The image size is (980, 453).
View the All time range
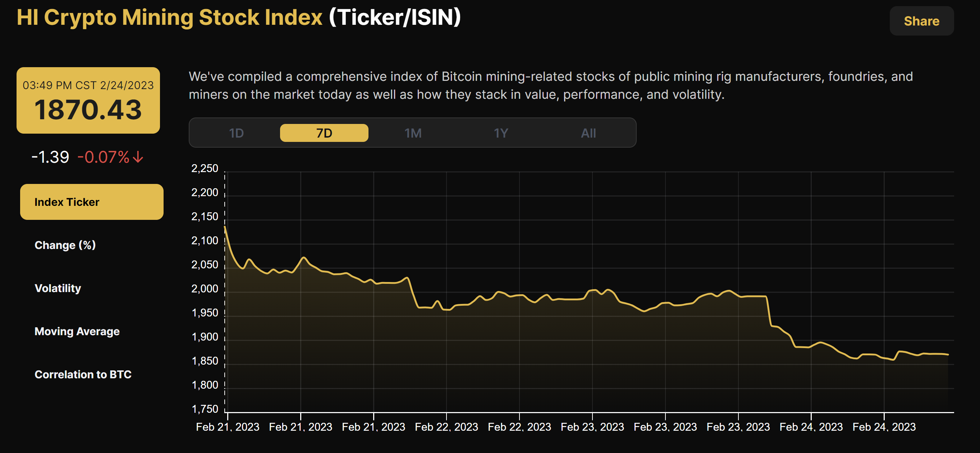point(589,133)
